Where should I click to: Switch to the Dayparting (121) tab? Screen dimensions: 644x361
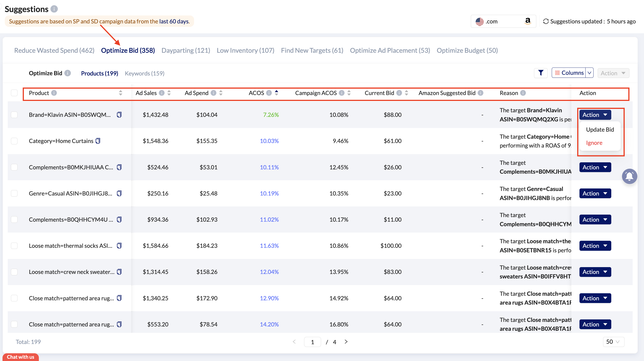[185, 50]
